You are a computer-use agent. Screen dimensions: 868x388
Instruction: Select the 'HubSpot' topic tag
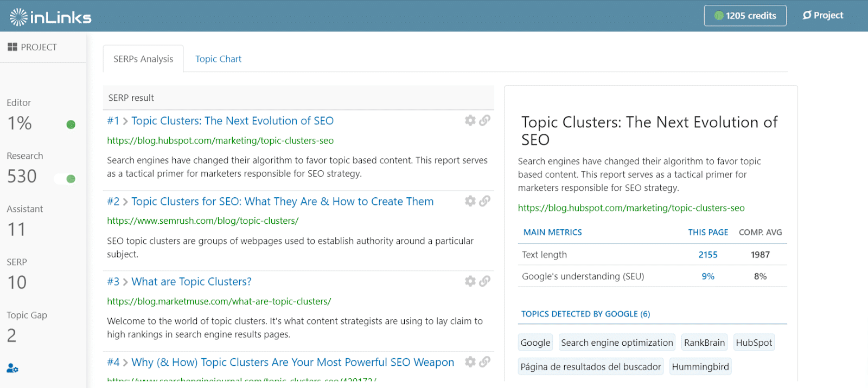click(754, 342)
